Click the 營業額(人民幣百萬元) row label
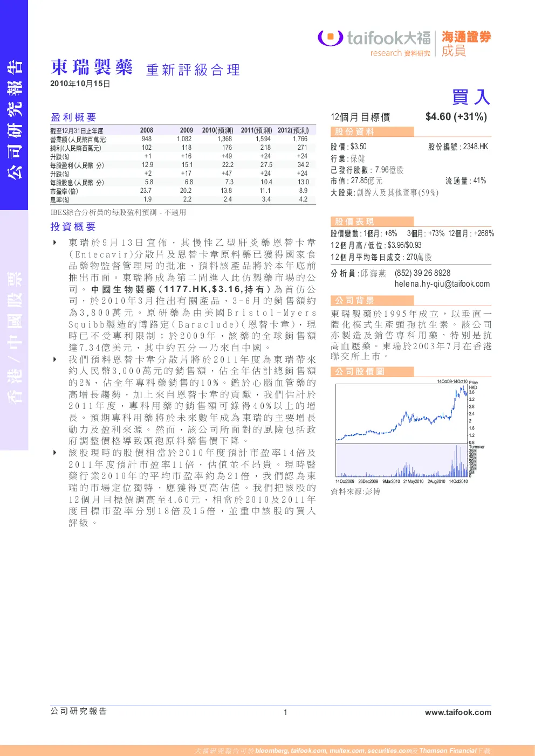 [x=78, y=140]
